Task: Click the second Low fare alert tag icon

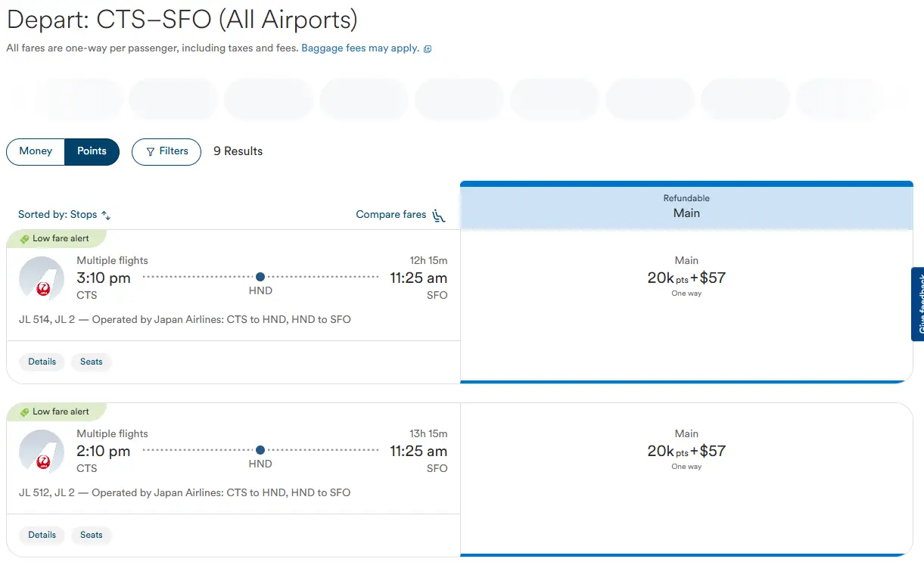Action: click(24, 412)
